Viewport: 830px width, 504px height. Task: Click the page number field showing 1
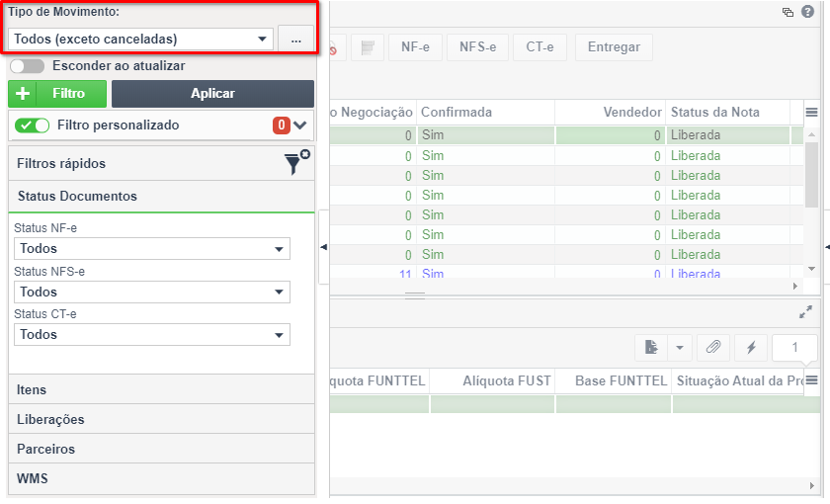coord(794,348)
